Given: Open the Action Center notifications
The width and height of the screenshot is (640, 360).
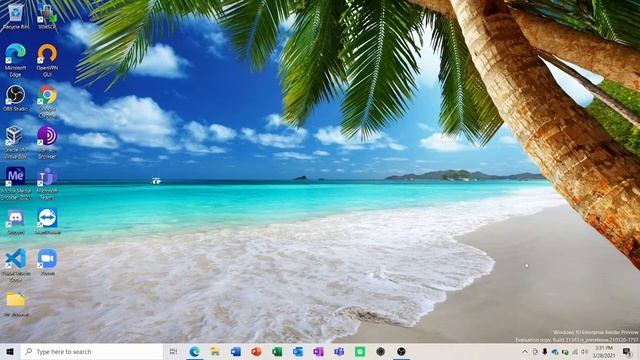Looking at the screenshot, I should click(627, 351).
